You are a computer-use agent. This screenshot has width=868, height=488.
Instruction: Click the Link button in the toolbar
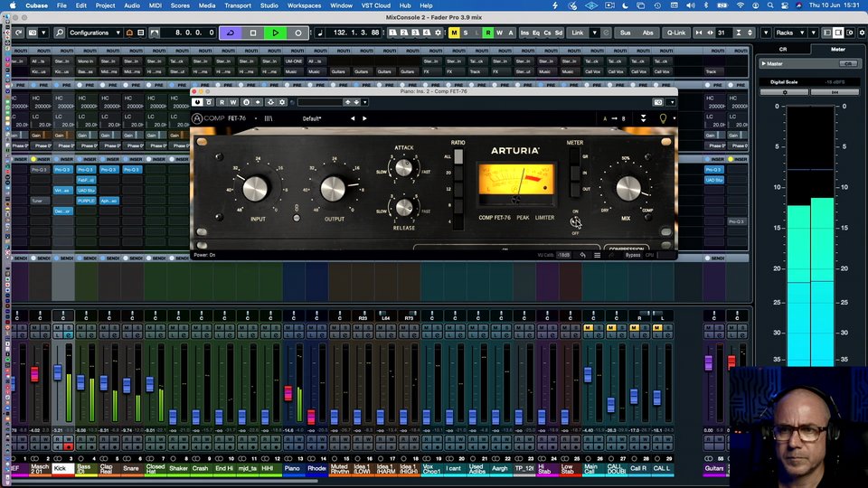coord(578,33)
